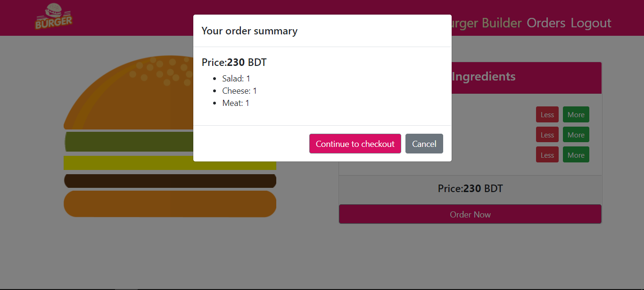Viewport: 644px width, 290px height.
Task: Click the Less button in the bottom ingredient row
Action: click(547, 155)
